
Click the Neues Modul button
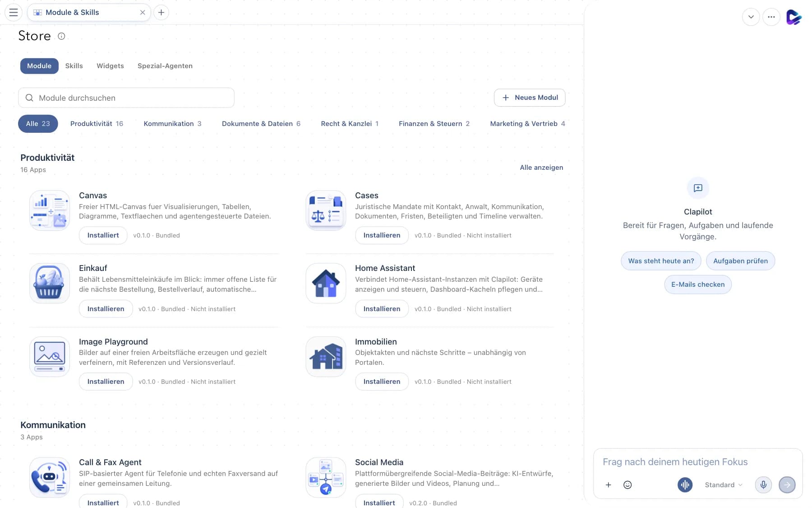point(530,98)
